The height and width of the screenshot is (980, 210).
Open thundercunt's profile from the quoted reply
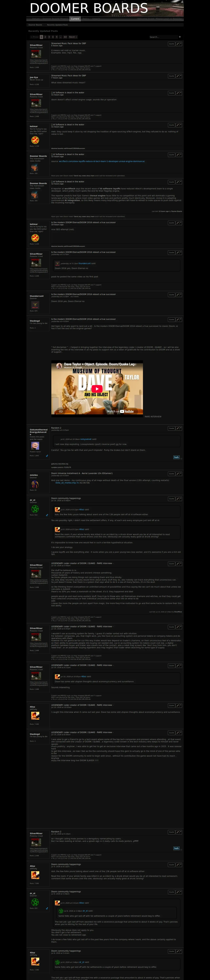(85, 263)
